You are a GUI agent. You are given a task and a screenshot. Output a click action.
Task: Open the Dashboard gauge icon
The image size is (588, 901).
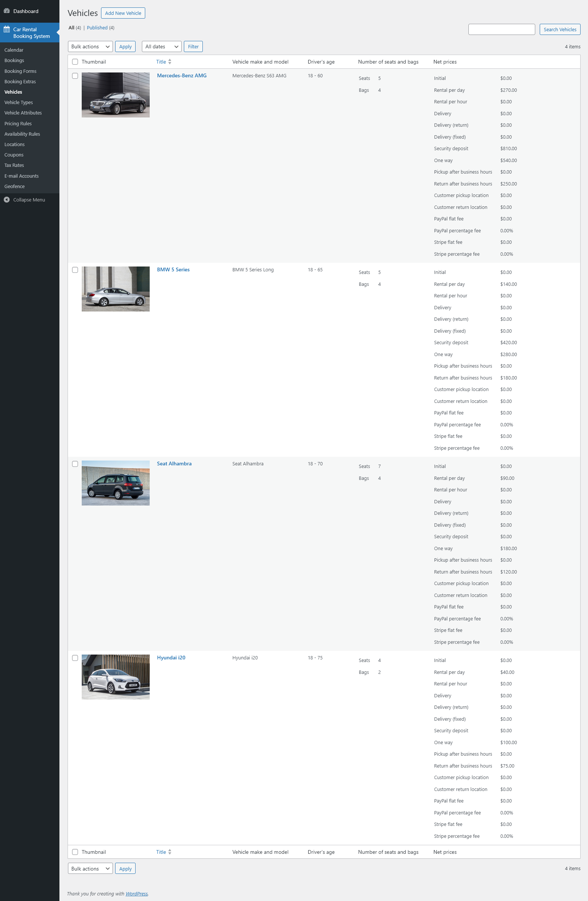click(x=7, y=11)
